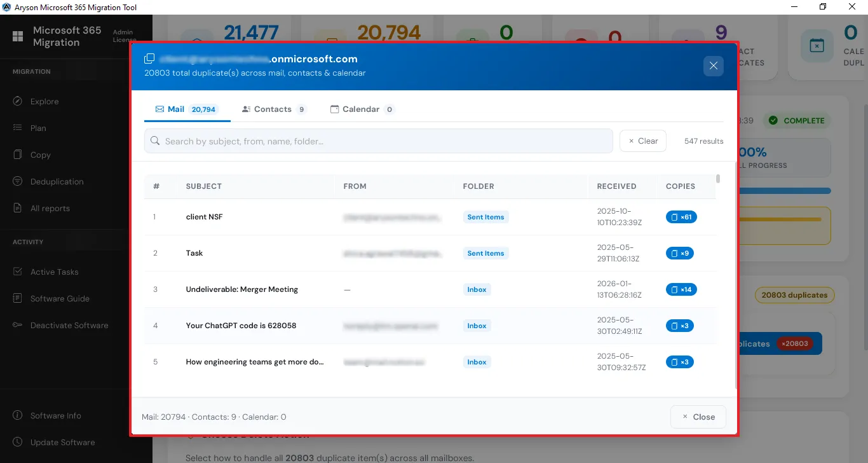Click the COPIES column header
This screenshot has height=463, width=868.
tap(681, 186)
